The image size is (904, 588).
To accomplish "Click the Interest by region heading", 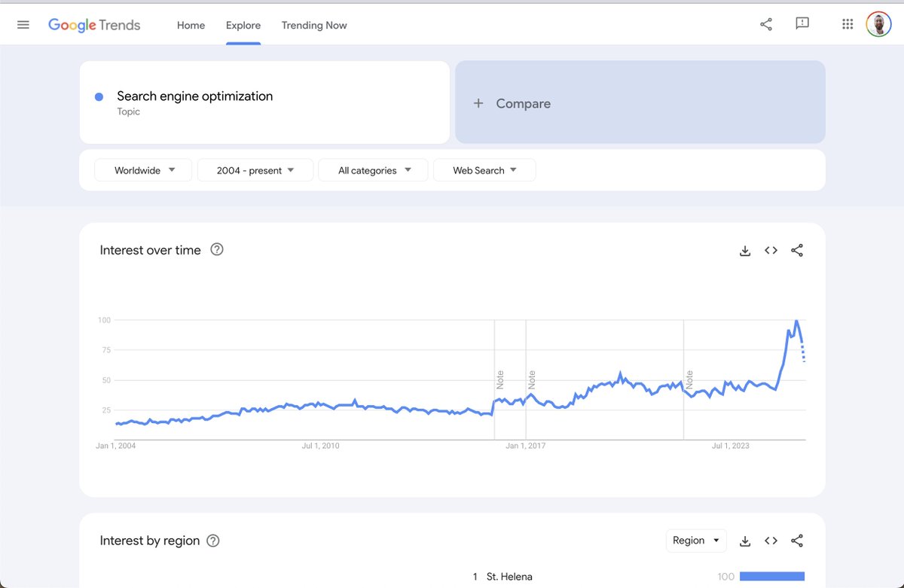I will point(150,541).
